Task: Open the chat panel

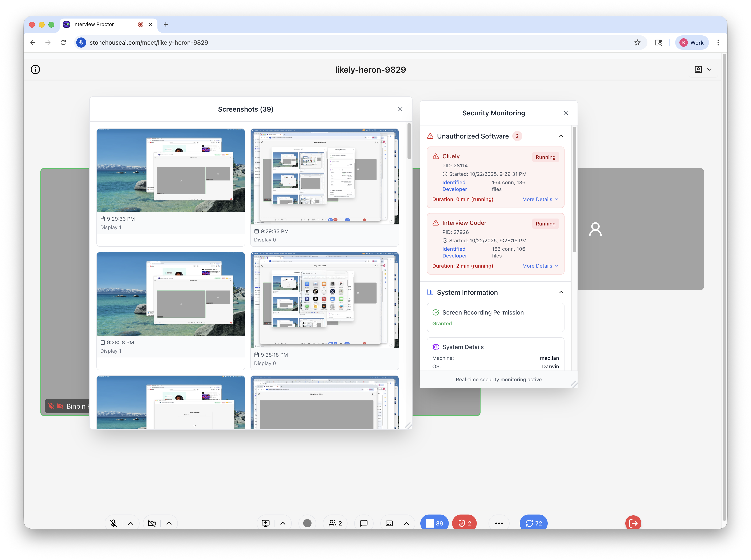Action: tap(364, 523)
